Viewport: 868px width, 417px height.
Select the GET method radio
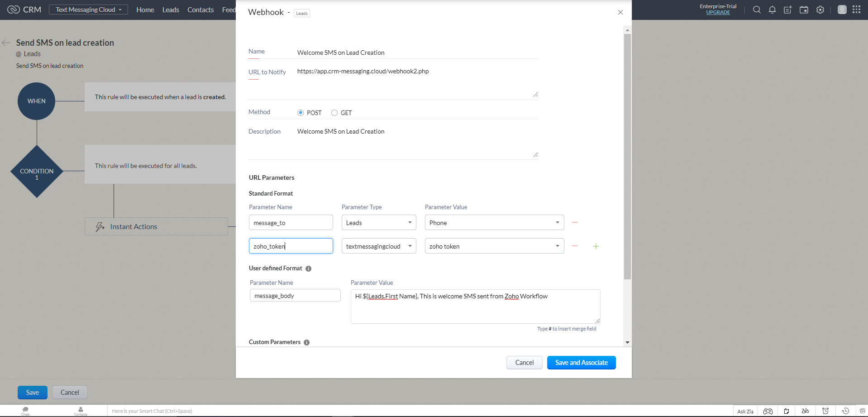click(x=334, y=113)
